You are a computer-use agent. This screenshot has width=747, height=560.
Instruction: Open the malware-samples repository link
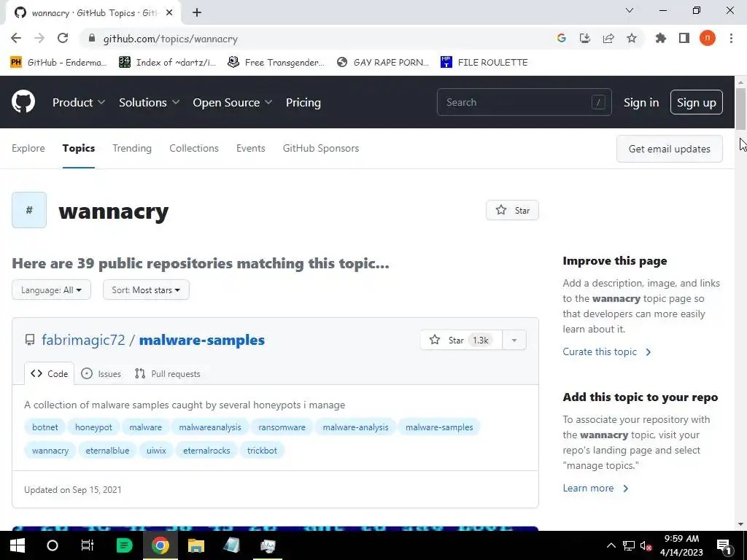pyautogui.click(x=201, y=340)
